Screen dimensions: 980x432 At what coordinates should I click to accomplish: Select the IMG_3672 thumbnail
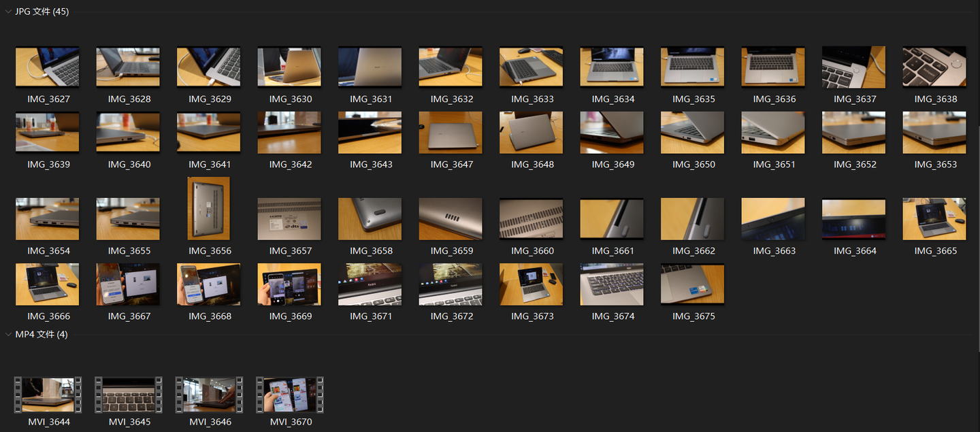451,284
